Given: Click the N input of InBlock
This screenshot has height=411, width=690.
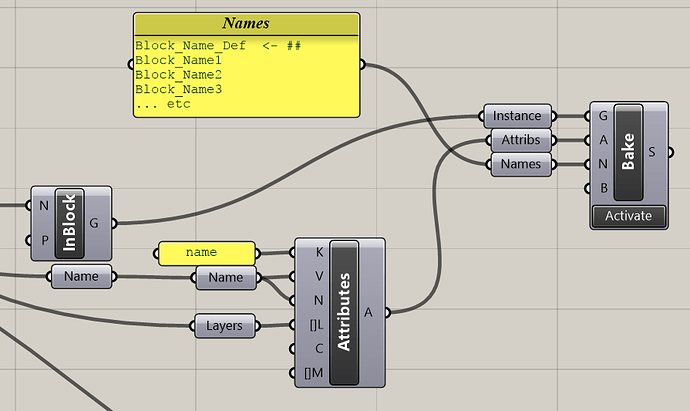Looking at the screenshot, I should click(44, 205).
